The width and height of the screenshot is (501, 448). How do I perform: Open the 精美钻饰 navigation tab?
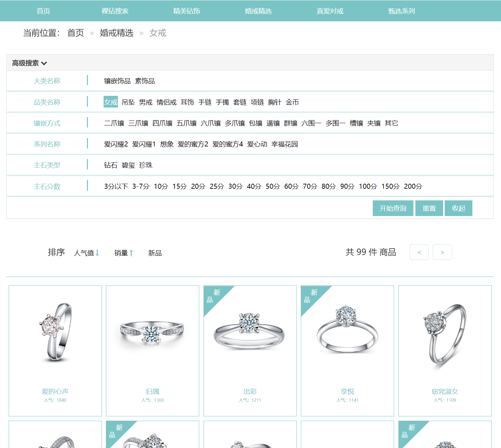coord(187,11)
